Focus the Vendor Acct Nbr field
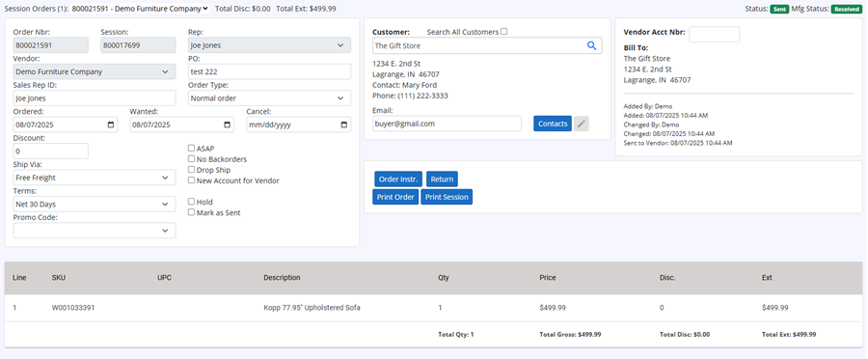868x359 pixels. (x=714, y=34)
